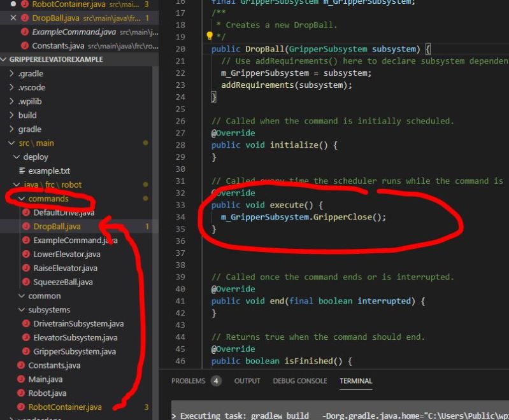The height and width of the screenshot is (420, 509).
Task: Click the Executing task gradlew build line
Action: 340,416
